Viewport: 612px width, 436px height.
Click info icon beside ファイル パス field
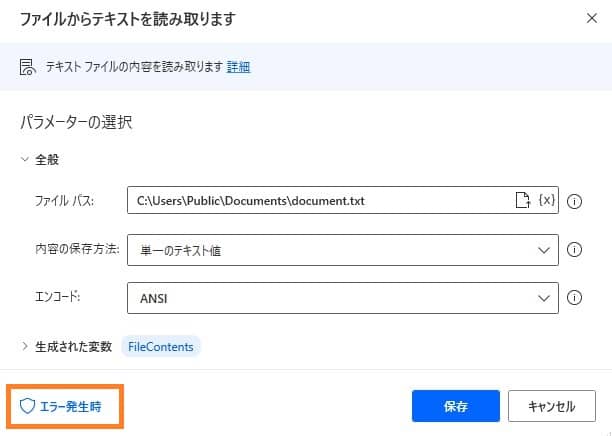point(575,201)
